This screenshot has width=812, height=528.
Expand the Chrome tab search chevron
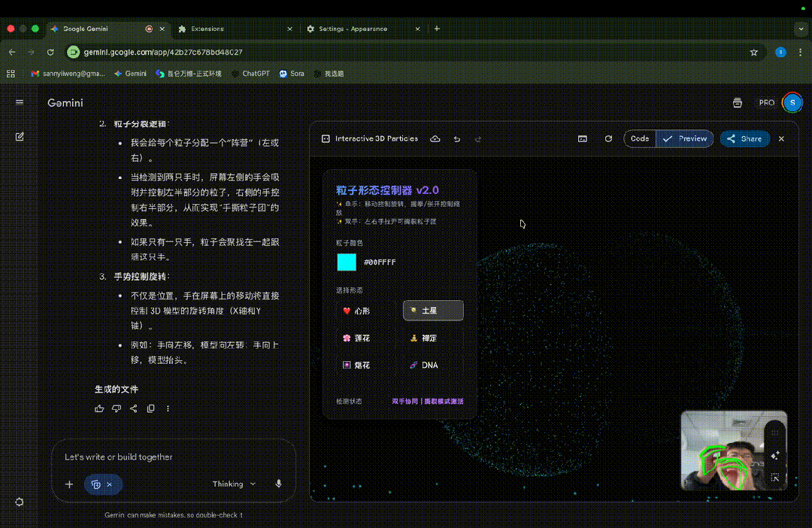click(x=801, y=29)
